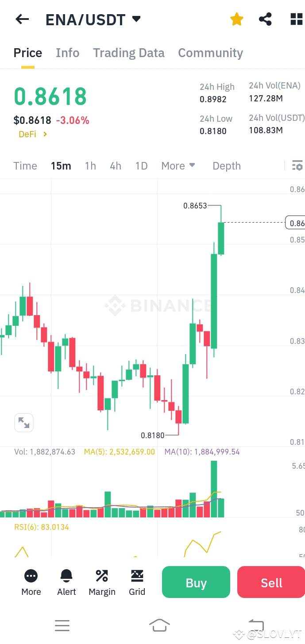This screenshot has height=644, width=305.
Task: Select the 1h candlestick timeframe
Action: click(90, 166)
